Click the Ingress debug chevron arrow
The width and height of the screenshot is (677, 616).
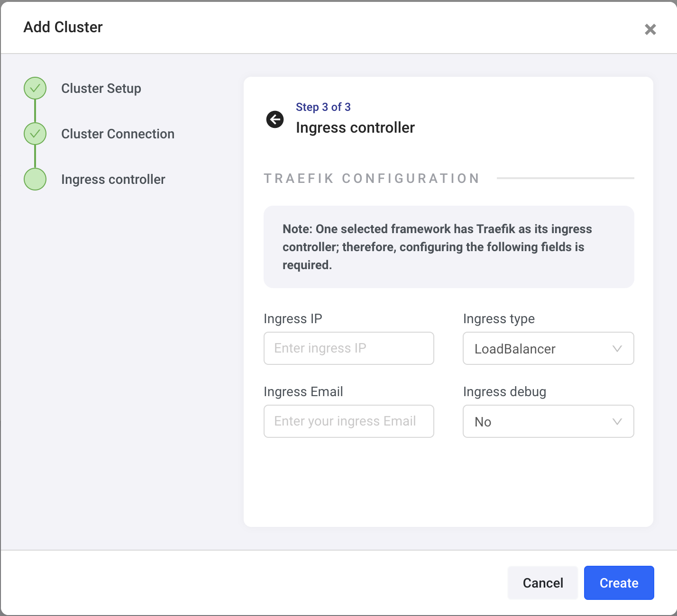617,422
